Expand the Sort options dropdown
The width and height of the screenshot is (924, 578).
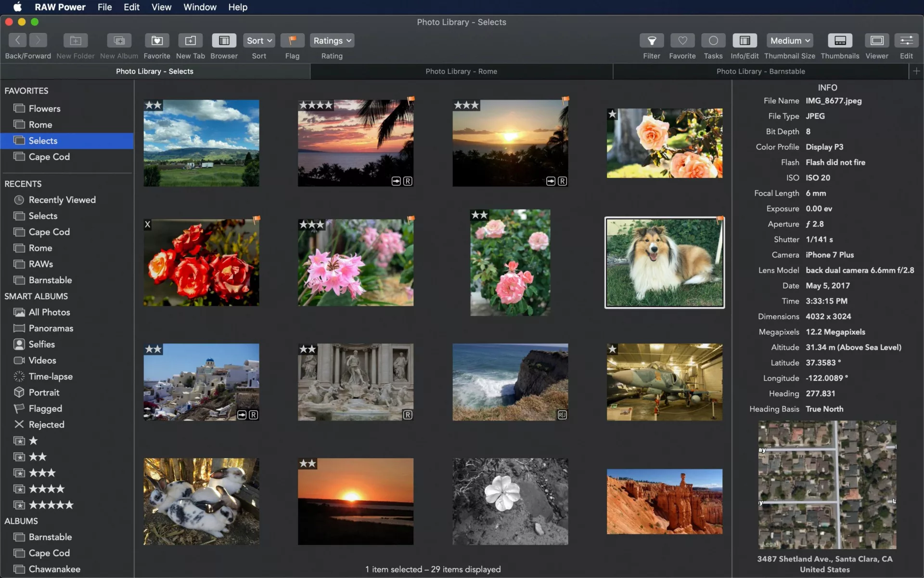[259, 40]
